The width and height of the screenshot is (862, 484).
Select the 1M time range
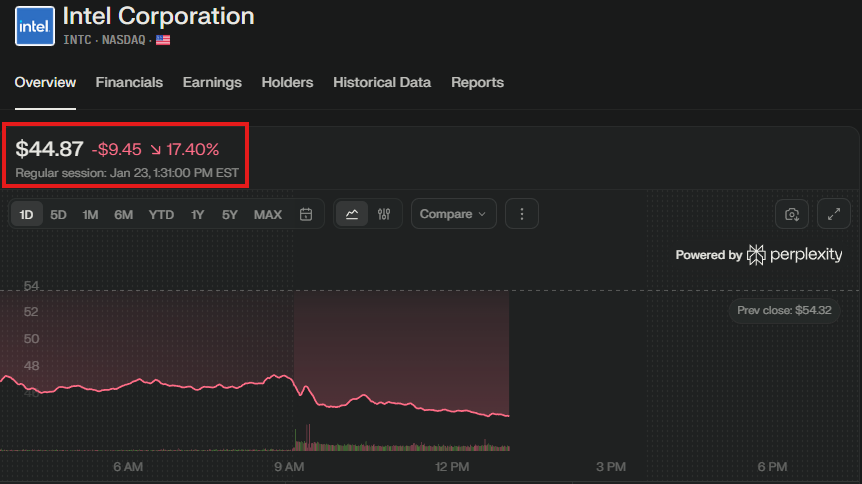90,214
